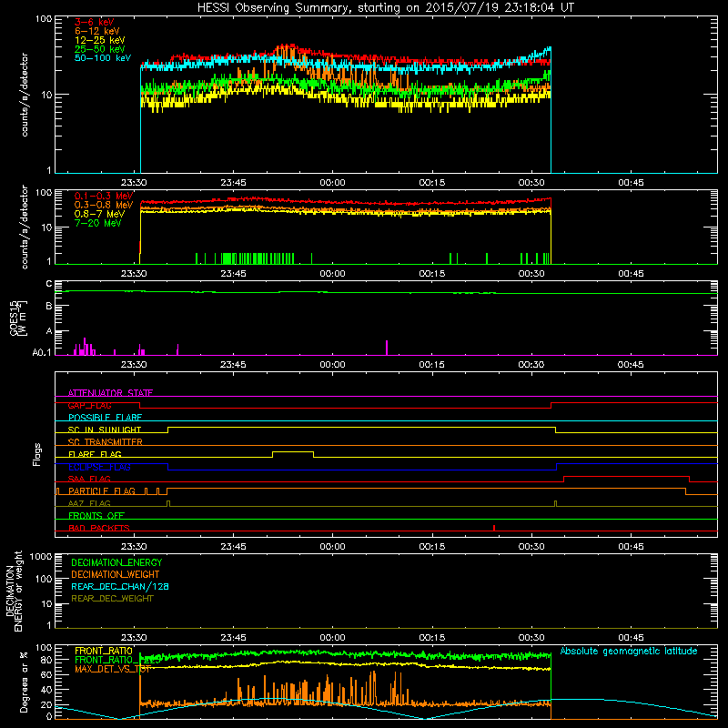The height and width of the screenshot is (728, 728).
Task: Click the raised yellow FLARE_FLAG segment
Action: coord(293,451)
